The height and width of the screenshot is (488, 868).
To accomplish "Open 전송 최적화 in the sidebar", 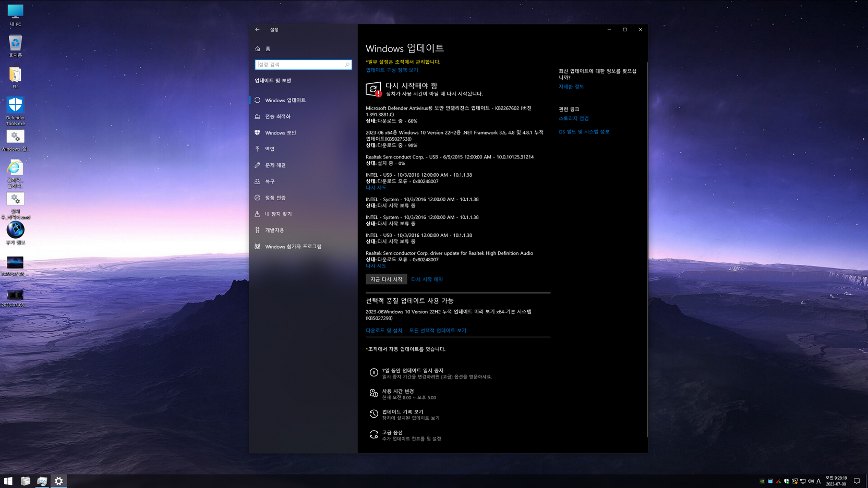I will (x=303, y=116).
